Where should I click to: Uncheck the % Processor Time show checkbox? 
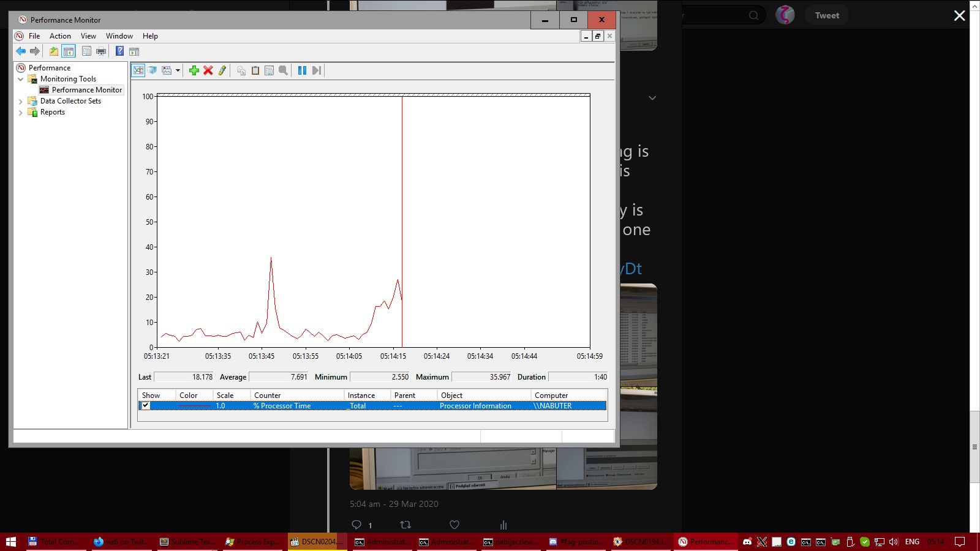pos(146,405)
